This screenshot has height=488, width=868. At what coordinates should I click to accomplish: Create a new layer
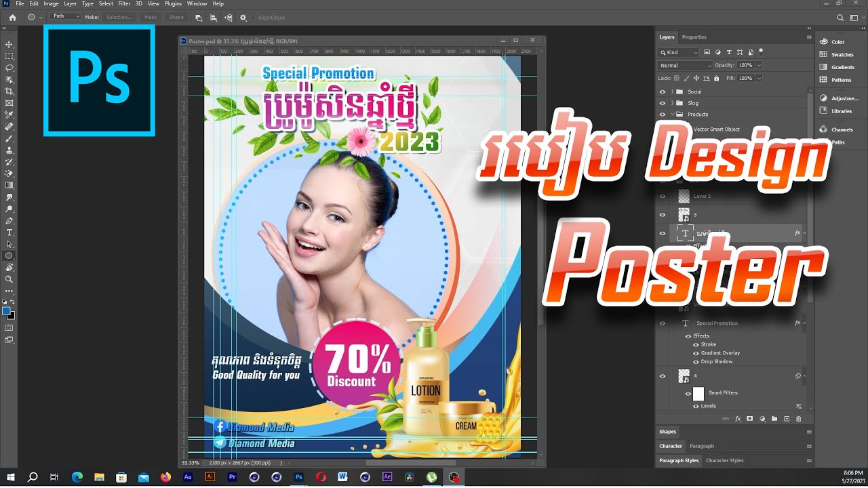787,419
